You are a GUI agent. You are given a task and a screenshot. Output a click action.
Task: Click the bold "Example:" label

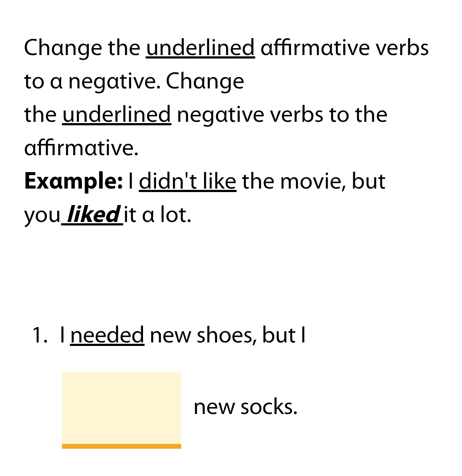pyautogui.click(x=74, y=181)
